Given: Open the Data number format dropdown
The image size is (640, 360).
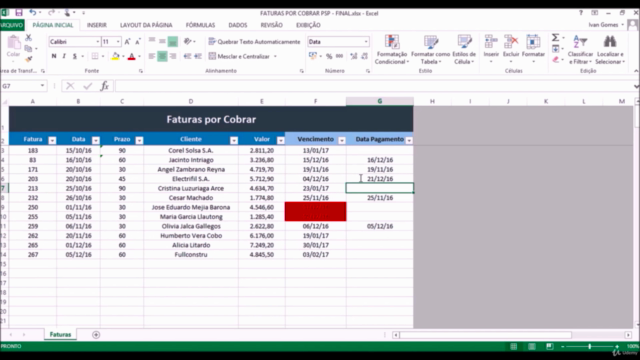Looking at the screenshot, I should coord(366,42).
